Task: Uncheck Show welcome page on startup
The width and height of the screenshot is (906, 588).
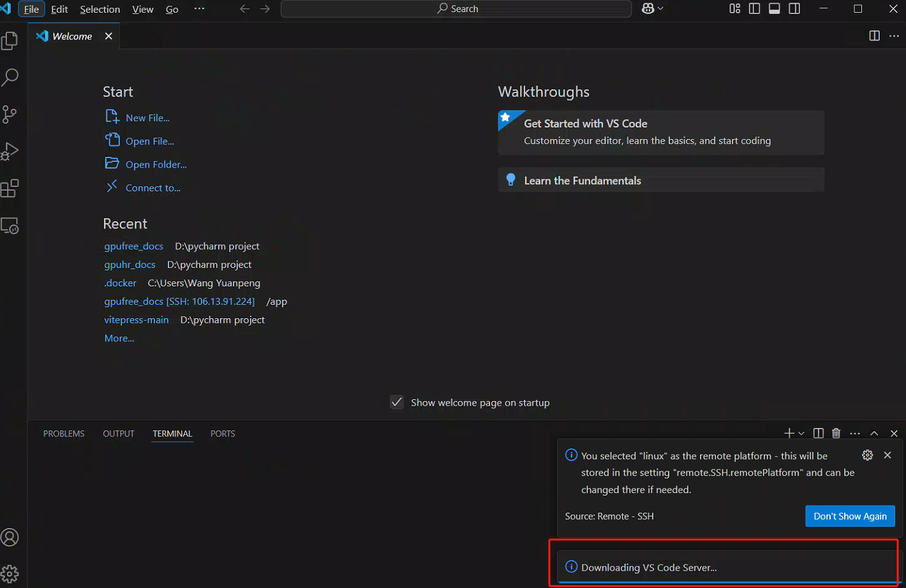Action: [397, 402]
